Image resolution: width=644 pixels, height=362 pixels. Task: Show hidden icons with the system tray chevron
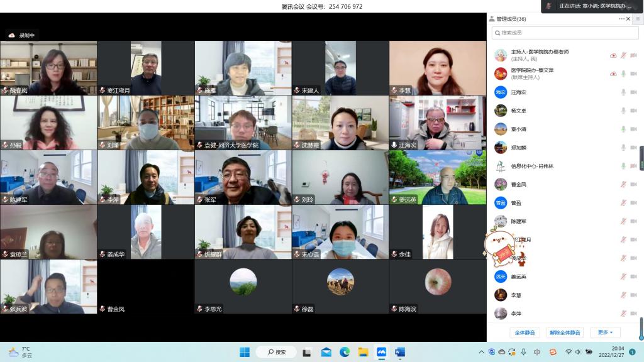(482, 352)
